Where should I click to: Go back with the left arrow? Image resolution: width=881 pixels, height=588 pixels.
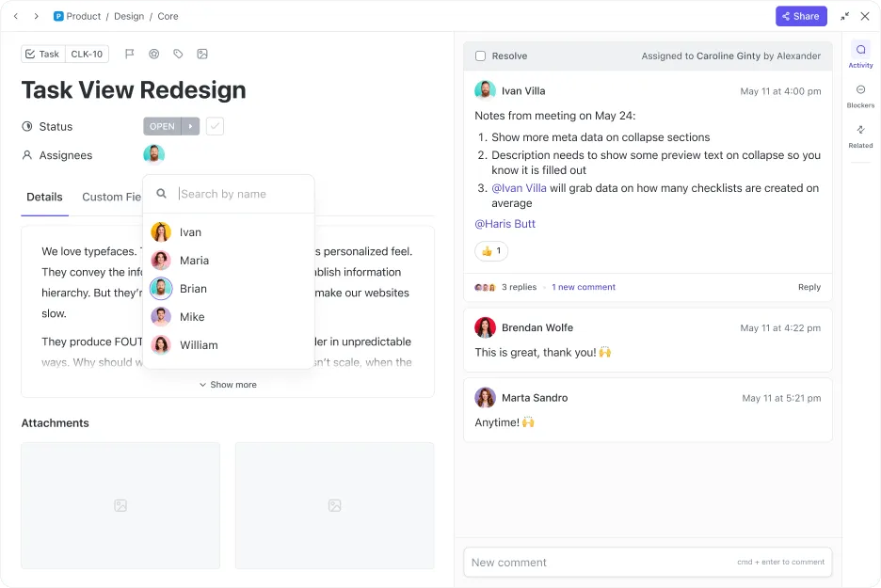click(16, 16)
